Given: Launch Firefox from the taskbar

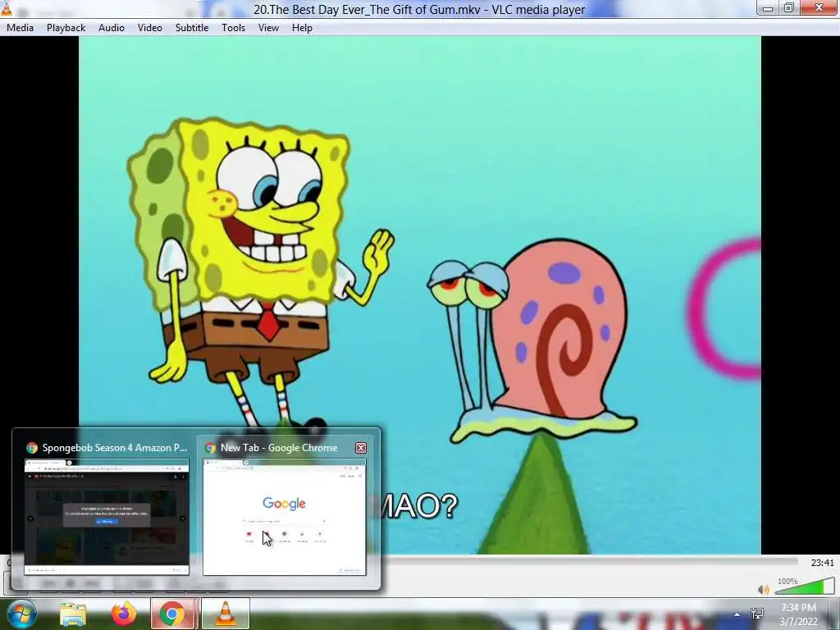Looking at the screenshot, I should (x=123, y=614).
